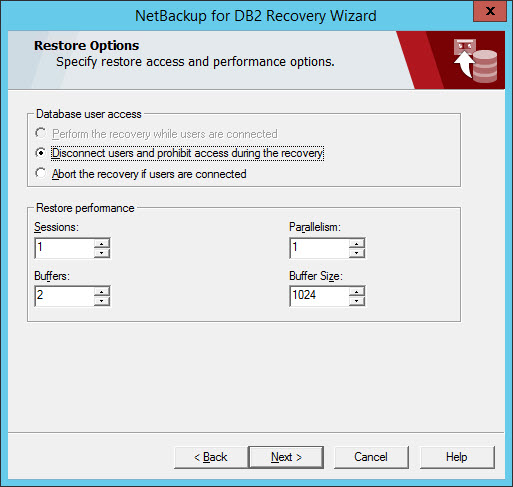Click inside the Parallelism text field
513x487 pixels.
pyautogui.click(x=319, y=248)
